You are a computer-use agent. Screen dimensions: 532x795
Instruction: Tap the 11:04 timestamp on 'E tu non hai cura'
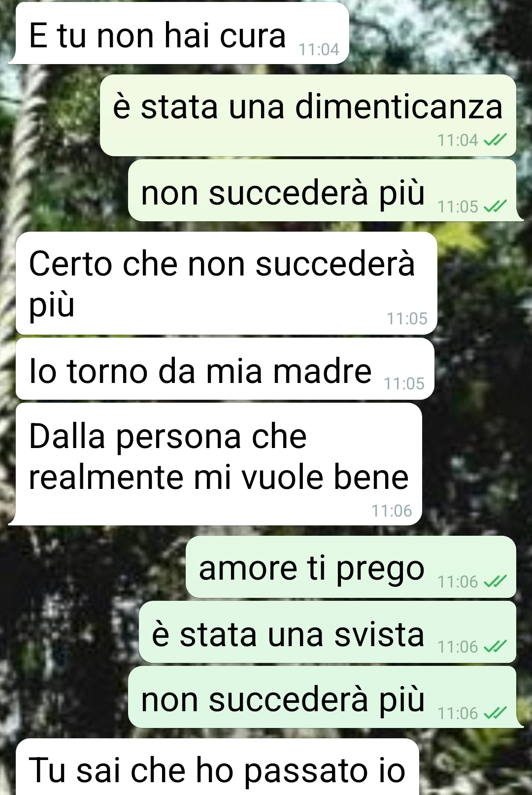pos(319,50)
